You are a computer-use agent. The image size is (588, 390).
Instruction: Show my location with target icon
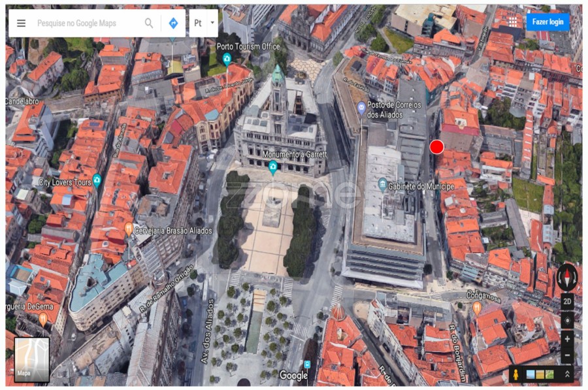567,321
